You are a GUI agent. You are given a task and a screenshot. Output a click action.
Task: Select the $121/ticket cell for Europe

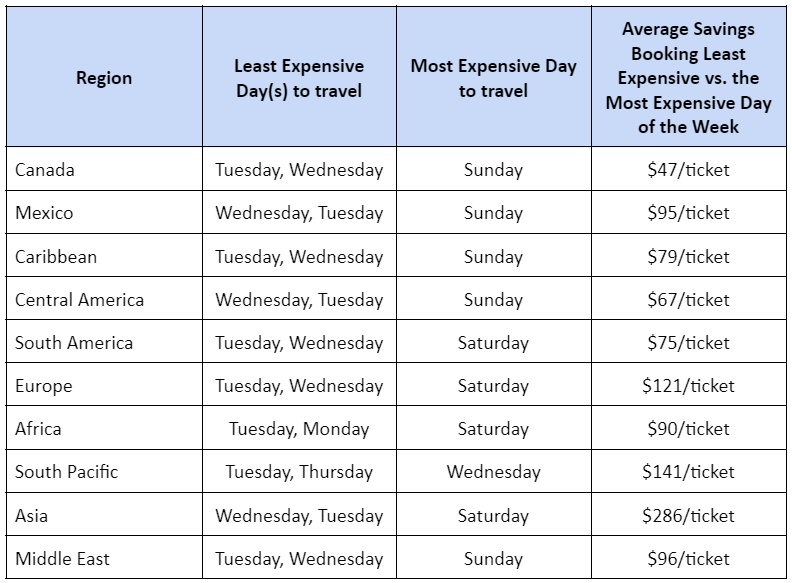click(688, 386)
